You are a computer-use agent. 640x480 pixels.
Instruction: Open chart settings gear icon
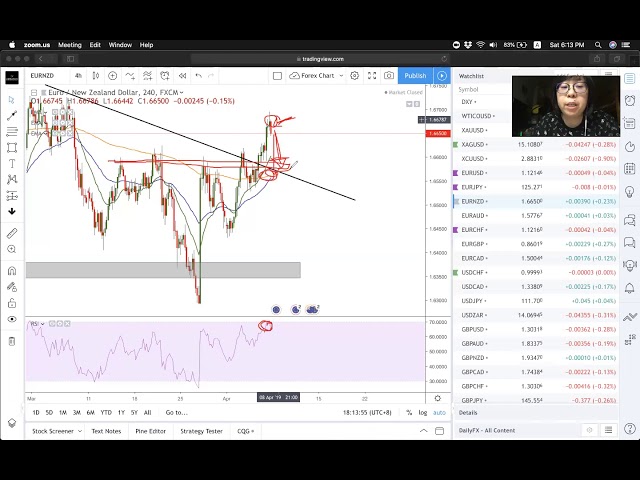[354, 76]
